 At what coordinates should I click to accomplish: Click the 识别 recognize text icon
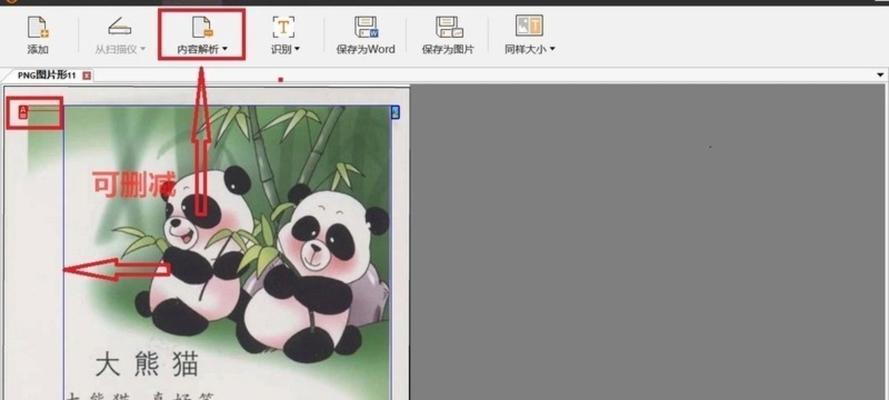(283, 27)
